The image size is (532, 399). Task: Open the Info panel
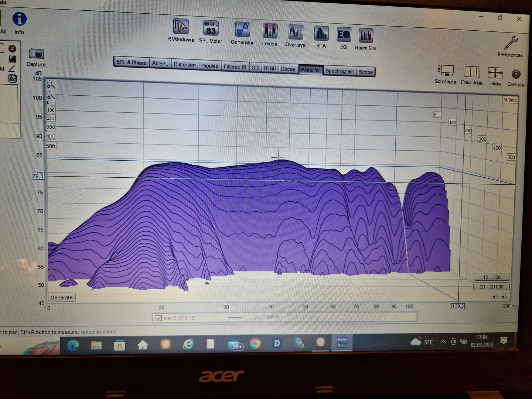click(x=19, y=23)
